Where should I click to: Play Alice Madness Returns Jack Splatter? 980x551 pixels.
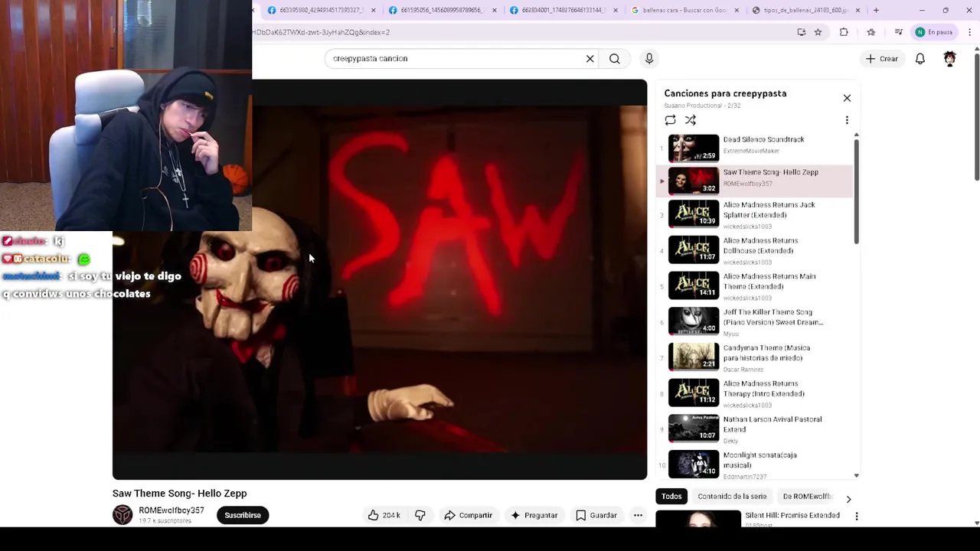coord(754,215)
